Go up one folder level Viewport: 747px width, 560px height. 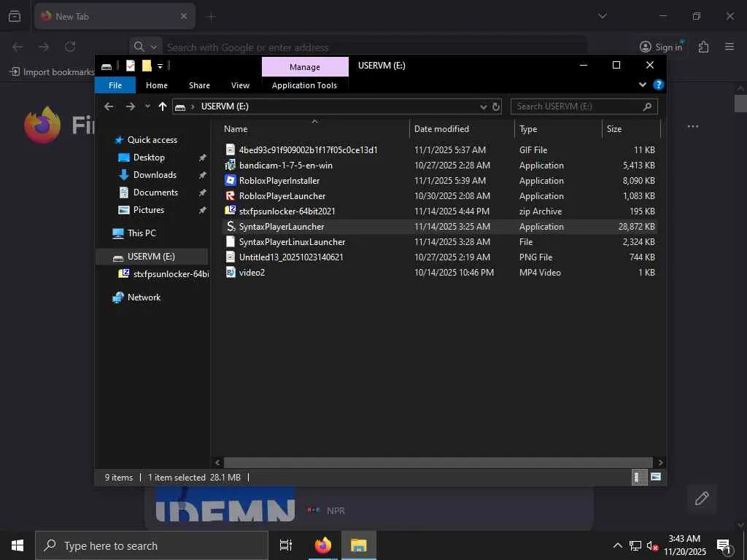(x=163, y=106)
